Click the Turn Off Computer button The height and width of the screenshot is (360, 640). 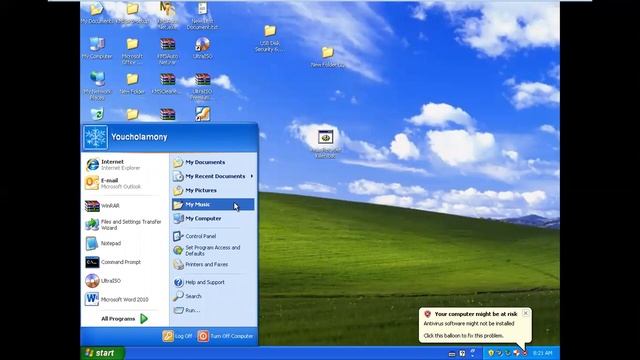pos(226,336)
